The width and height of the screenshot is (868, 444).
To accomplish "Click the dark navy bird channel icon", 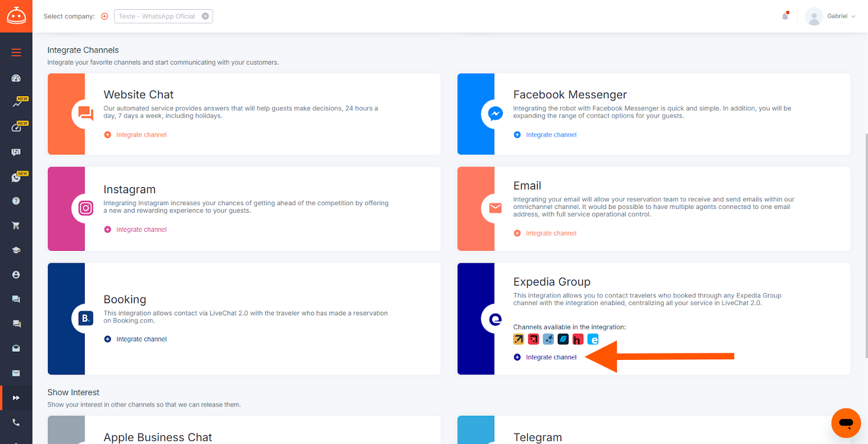I will tap(563, 339).
